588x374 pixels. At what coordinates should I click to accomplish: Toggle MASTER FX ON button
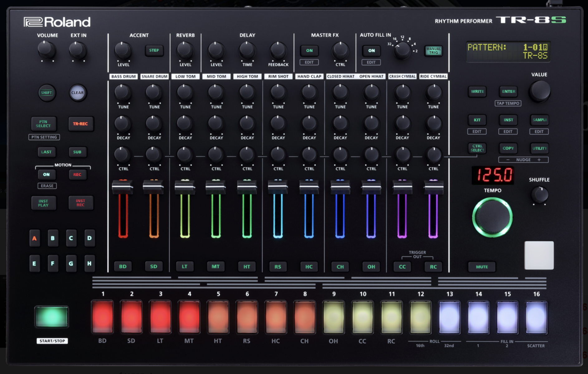309,50
